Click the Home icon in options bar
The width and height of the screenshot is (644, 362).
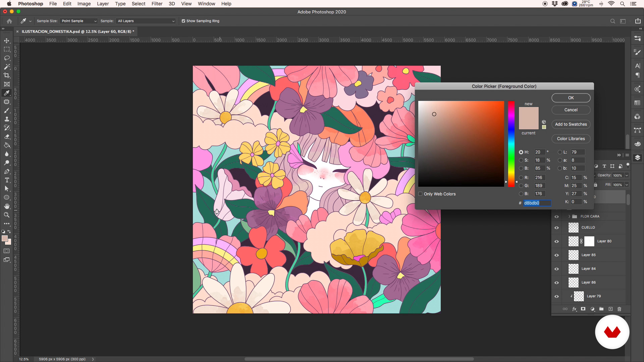[9, 21]
